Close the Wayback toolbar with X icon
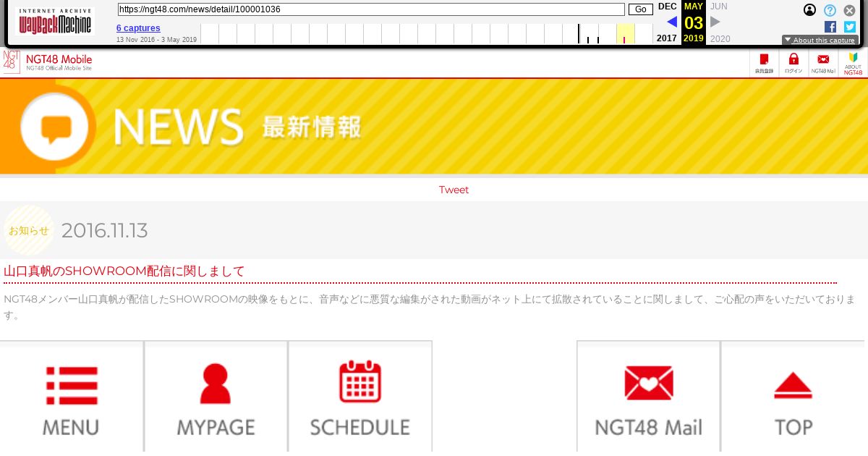 (x=850, y=10)
